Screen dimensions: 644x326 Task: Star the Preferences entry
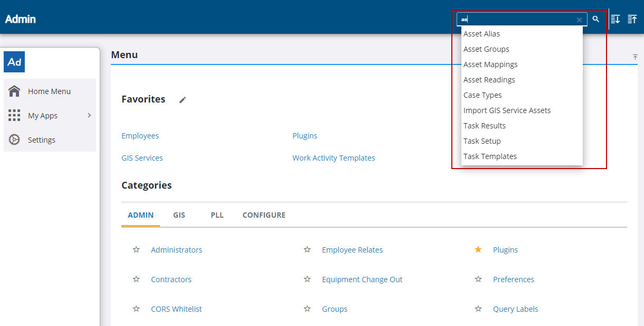(478, 279)
